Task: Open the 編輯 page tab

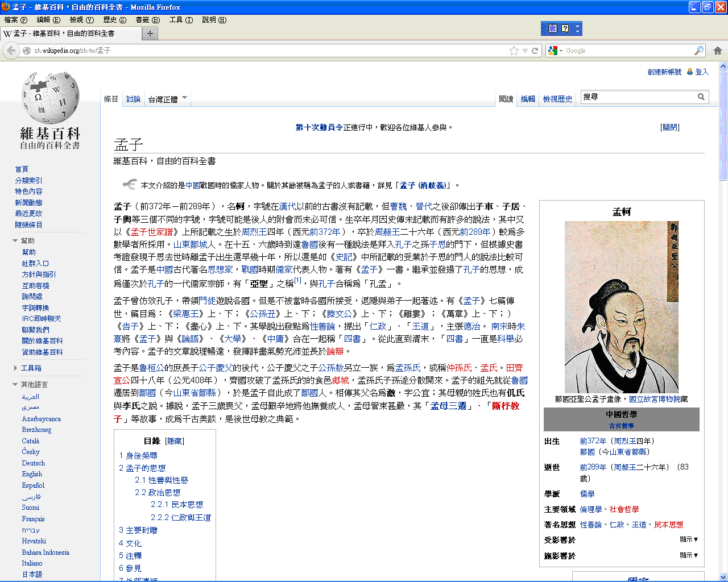Action: point(528,99)
